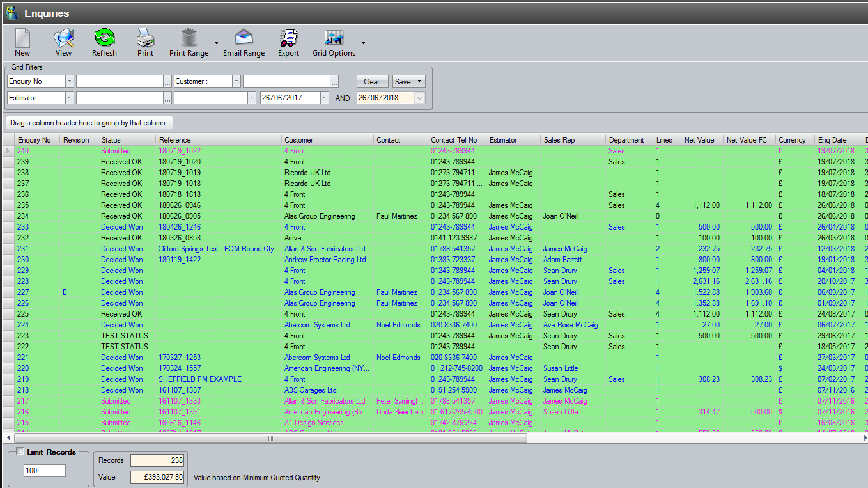Screen dimensions: 868x488
Task: Click the Net Value column header
Action: click(x=699, y=140)
